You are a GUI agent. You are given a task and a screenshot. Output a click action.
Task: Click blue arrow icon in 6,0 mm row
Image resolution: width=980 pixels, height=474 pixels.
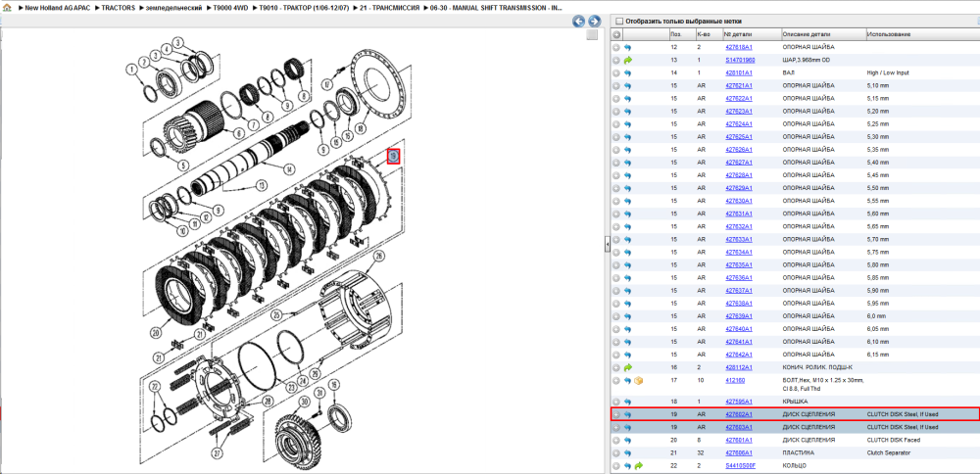click(628, 316)
